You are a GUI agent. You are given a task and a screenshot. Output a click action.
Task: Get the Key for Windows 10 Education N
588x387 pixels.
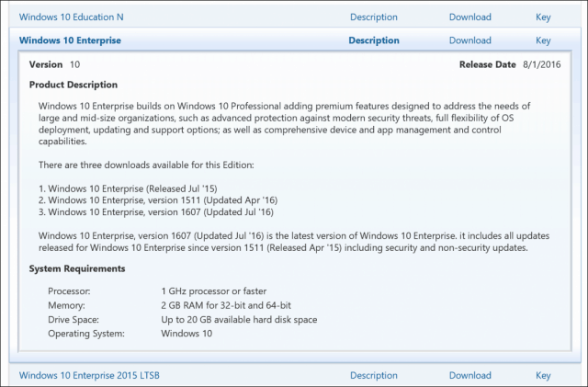click(543, 17)
